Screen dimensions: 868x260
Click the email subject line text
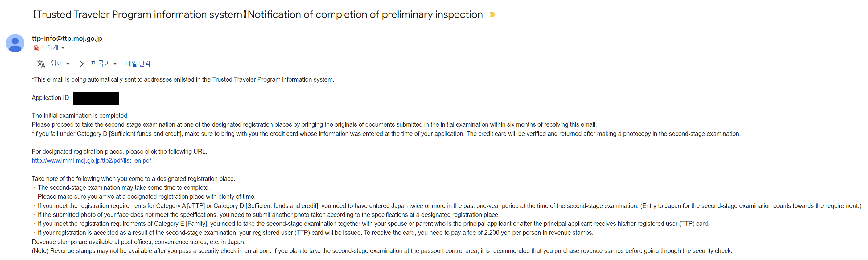pos(257,14)
